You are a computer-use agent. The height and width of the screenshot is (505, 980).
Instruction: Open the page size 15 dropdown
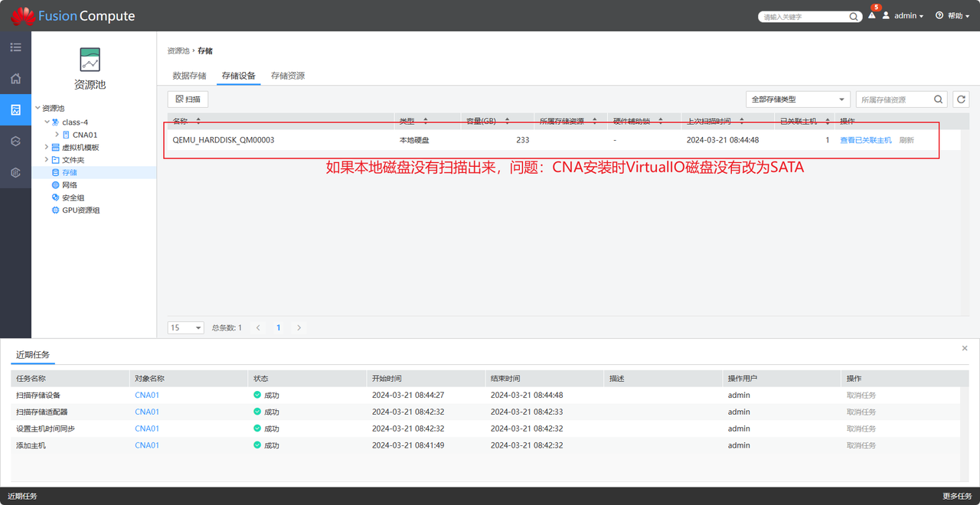coord(185,327)
